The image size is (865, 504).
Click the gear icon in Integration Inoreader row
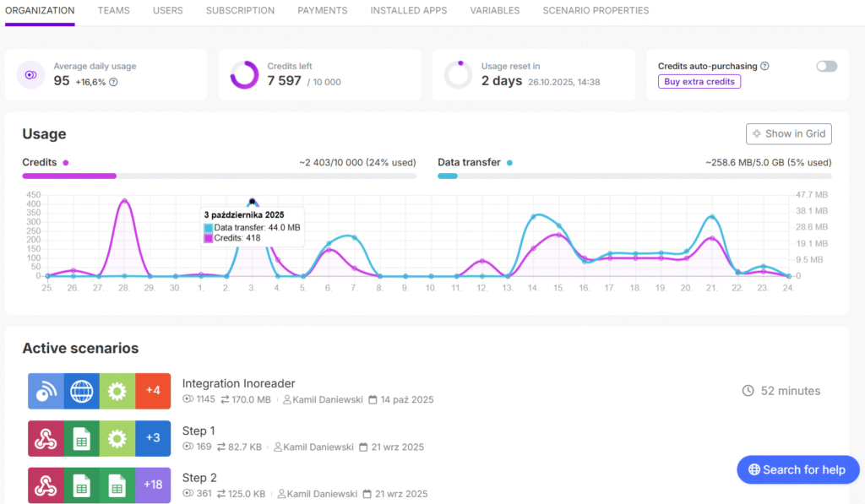tap(117, 391)
